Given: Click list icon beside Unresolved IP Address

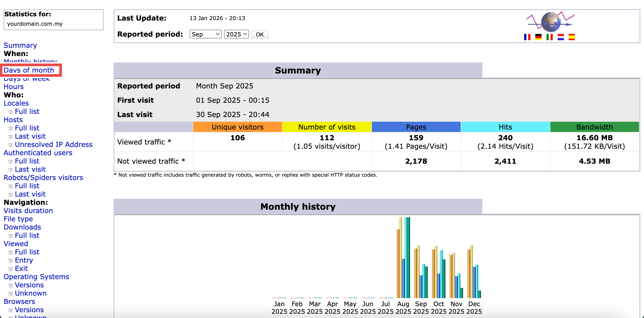Looking at the screenshot, I should point(11,145).
